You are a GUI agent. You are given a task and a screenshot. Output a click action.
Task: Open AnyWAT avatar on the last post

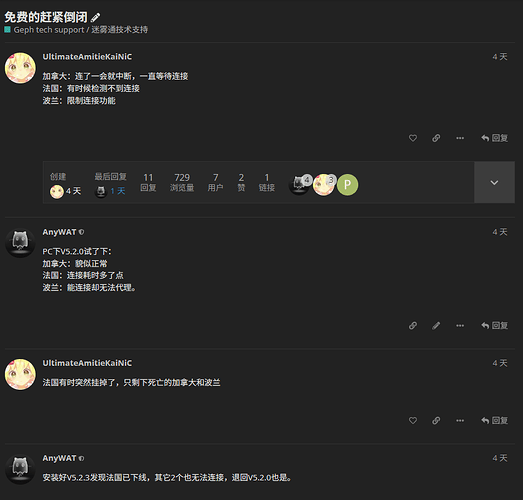(x=20, y=469)
